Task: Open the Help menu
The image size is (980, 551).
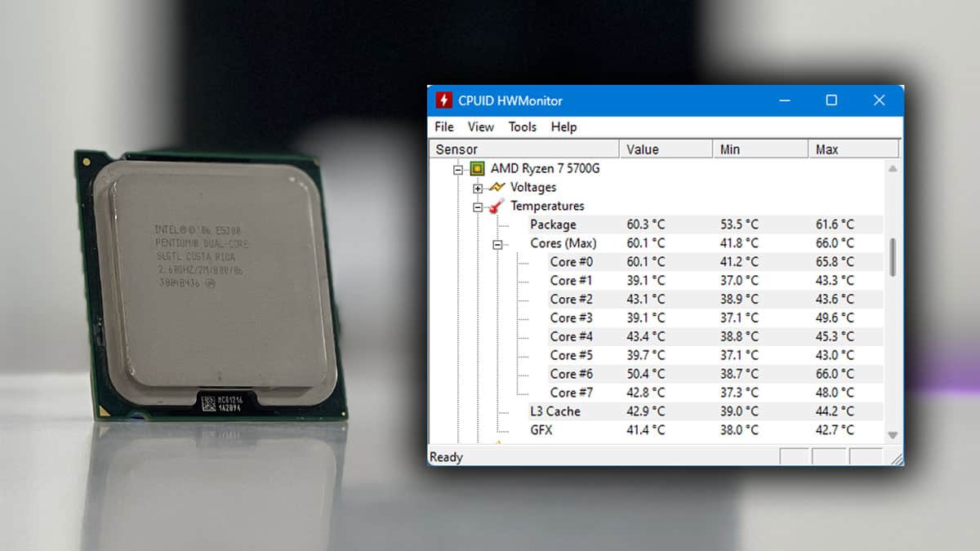Action: pyautogui.click(x=563, y=127)
